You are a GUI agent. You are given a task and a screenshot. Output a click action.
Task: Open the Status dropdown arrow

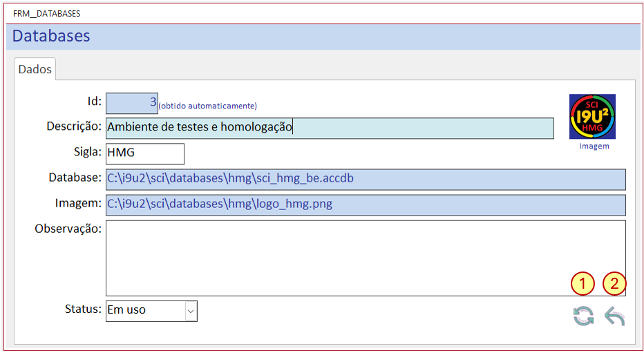pyautogui.click(x=191, y=311)
